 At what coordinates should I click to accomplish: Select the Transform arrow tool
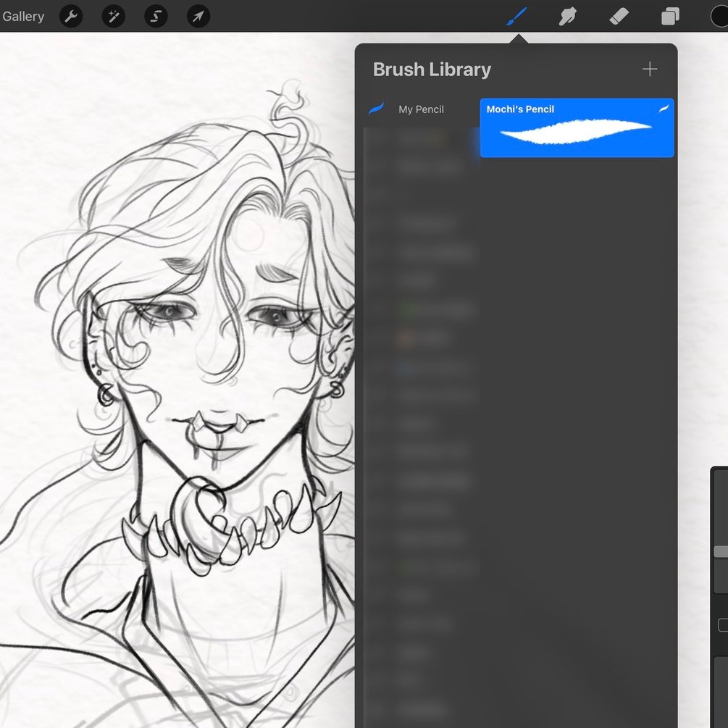pyautogui.click(x=198, y=16)
